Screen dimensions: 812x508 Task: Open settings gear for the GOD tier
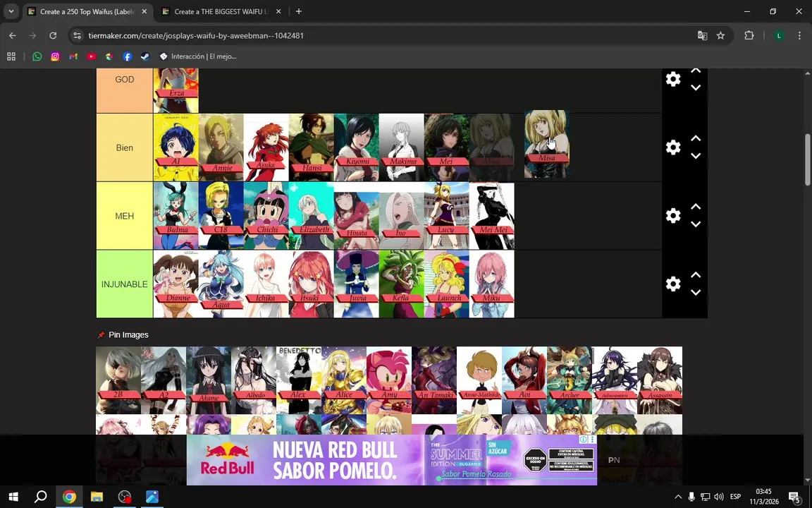(672, 79)
